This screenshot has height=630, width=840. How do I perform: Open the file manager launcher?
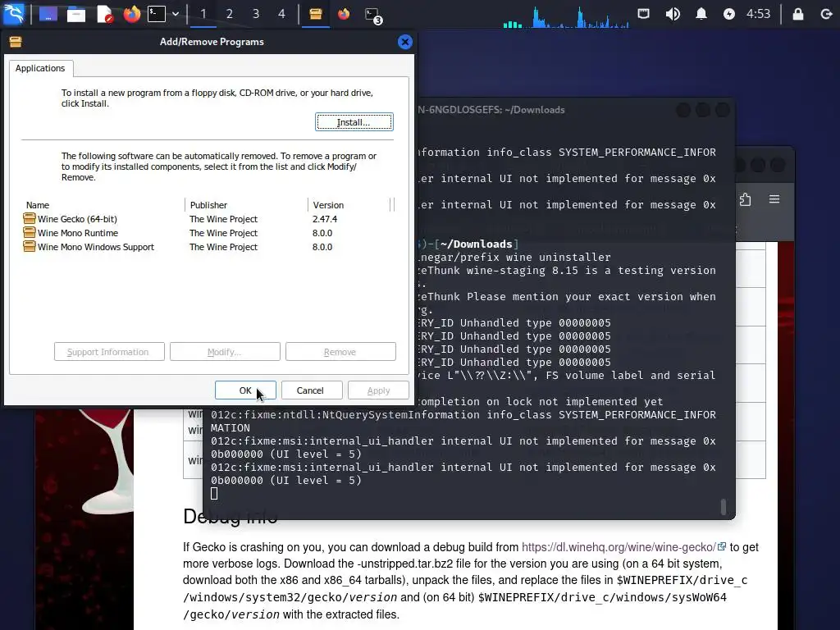76,14
